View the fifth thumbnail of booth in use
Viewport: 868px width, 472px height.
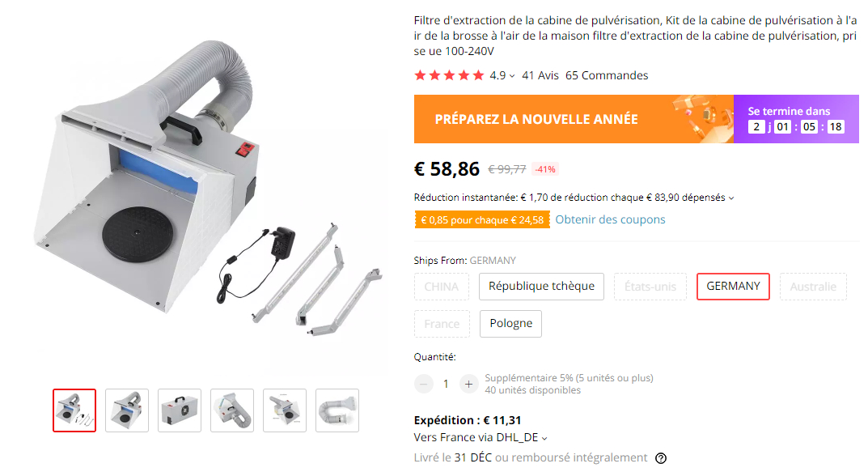285,410
